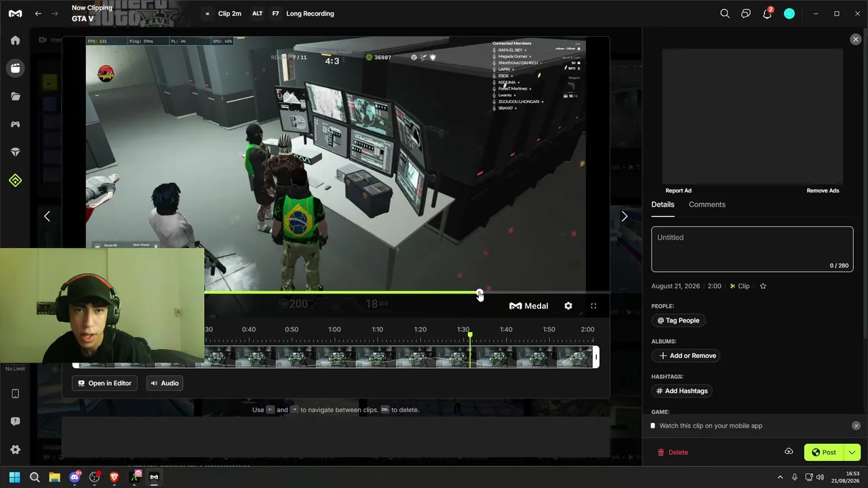The width and height of the screenshot is (868, 488).
Task: Close the clip details panel
Action: (855, 39)
